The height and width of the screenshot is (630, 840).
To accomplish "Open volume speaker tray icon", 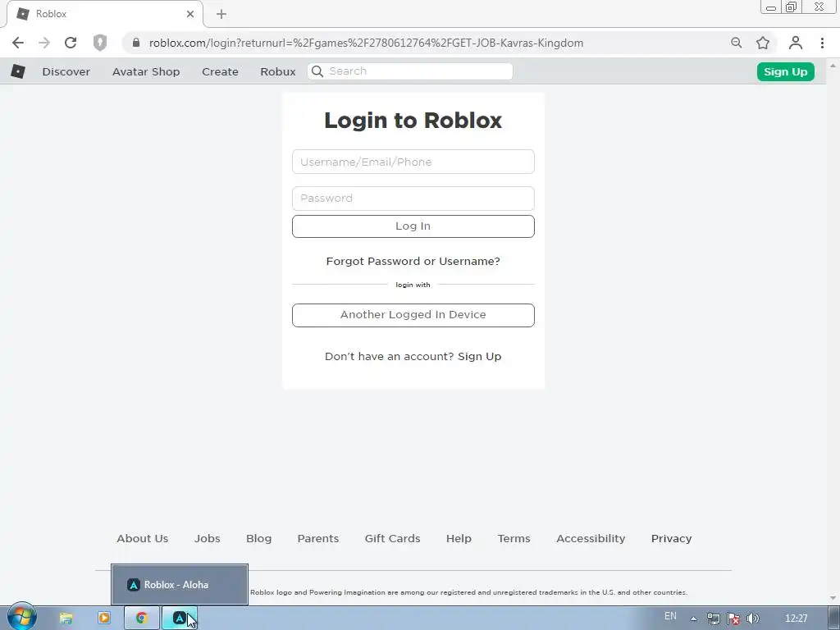I will [753, 619].
